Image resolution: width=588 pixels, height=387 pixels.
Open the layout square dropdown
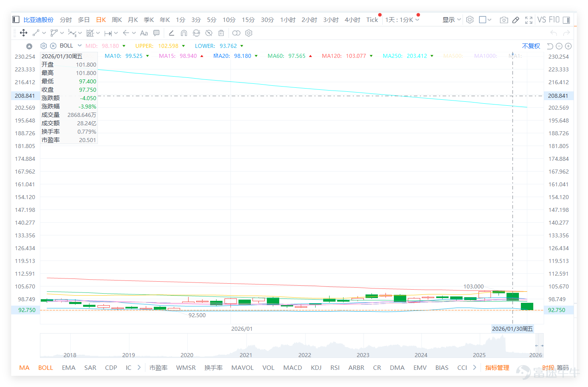pos(485,20)
